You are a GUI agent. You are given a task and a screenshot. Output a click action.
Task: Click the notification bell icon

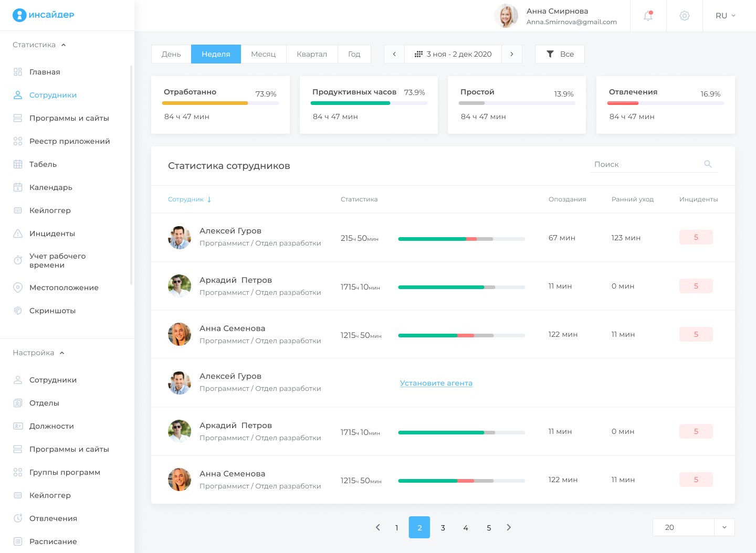pyautogui.click(x=648, y=16)
